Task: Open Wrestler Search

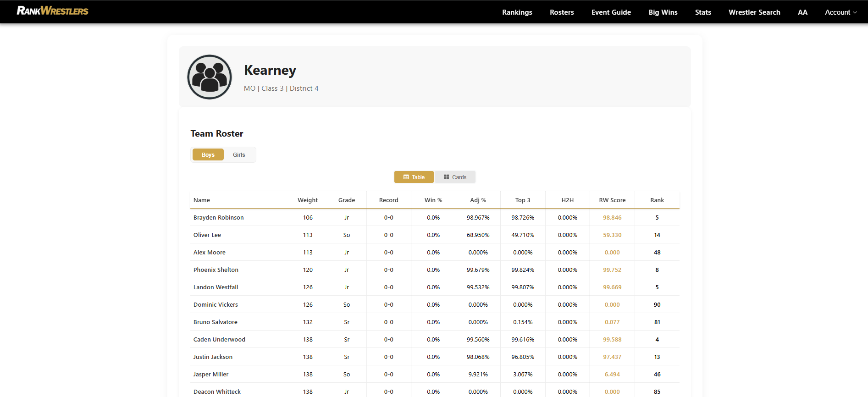Action: click(x=754, y=12)
